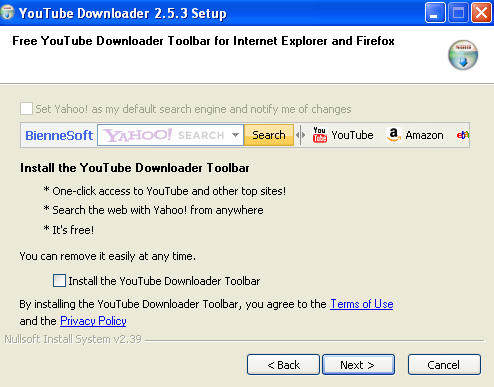Screen dimensions: 494x387
Task: Cancel the setup
Action: click(x=444, y=365)
